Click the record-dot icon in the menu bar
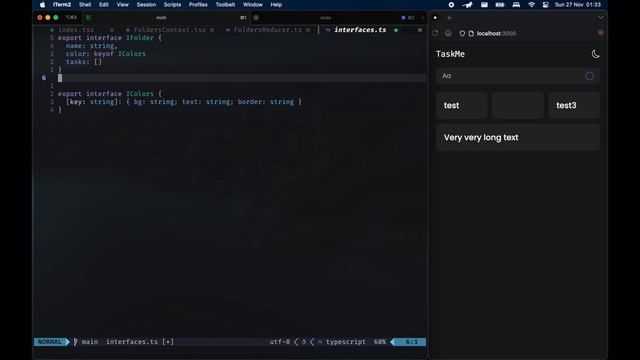The image size is (640, 360). click(451, 5)
